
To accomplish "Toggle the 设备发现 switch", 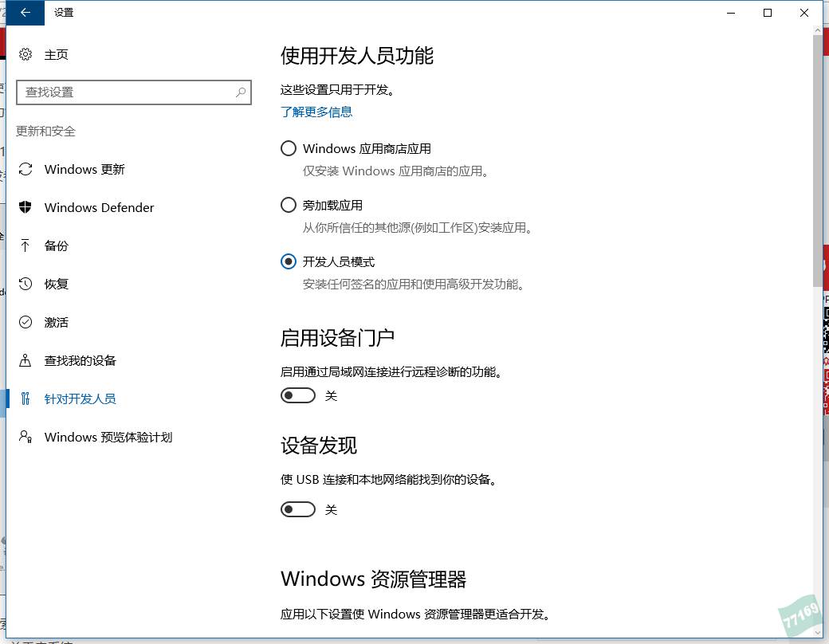I will tap(298, 510).
